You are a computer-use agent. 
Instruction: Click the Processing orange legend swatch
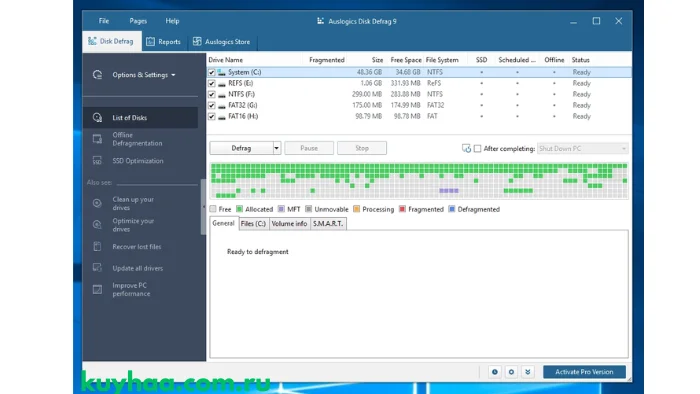[356, 209]
